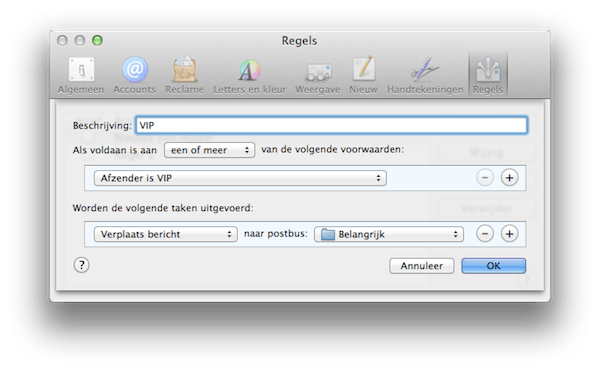Open the Reclame junk mail pane

(x=184, y=75)
